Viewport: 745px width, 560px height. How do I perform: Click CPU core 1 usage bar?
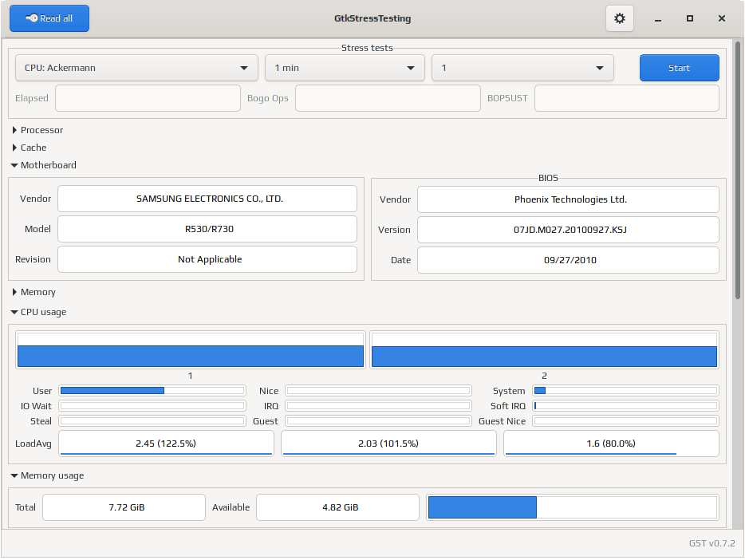191,350
